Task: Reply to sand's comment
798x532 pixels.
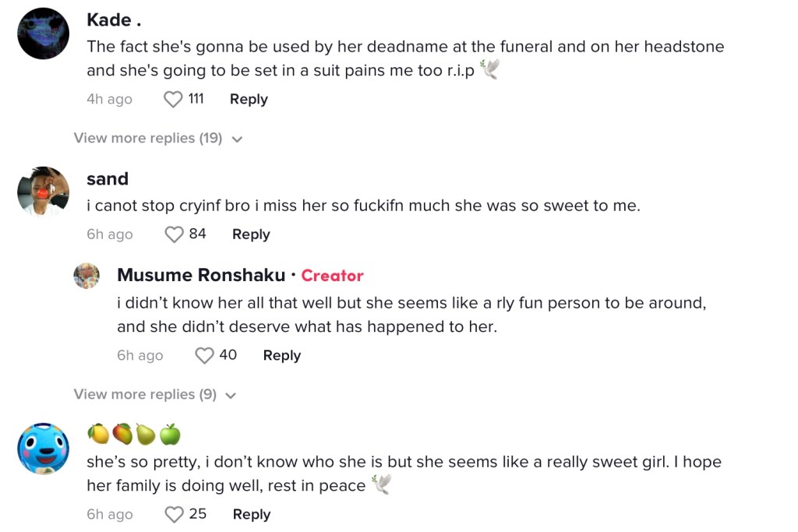Action: pyautogui.click(x=251, y=234)
